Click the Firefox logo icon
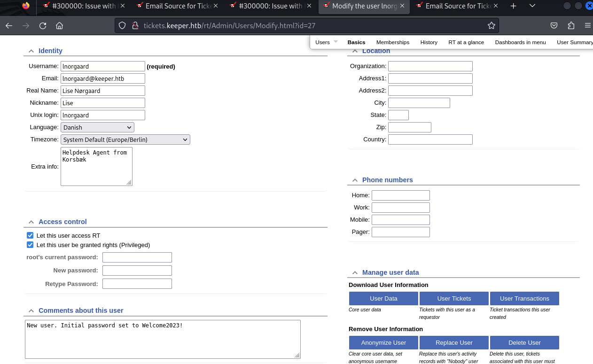 [x=25, y=6]
